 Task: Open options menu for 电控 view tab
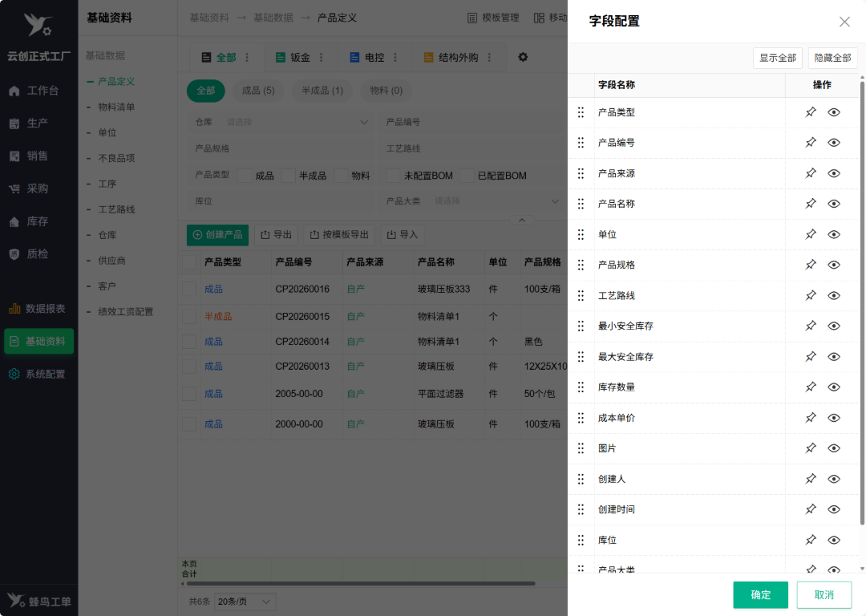[x=395, y=58]
